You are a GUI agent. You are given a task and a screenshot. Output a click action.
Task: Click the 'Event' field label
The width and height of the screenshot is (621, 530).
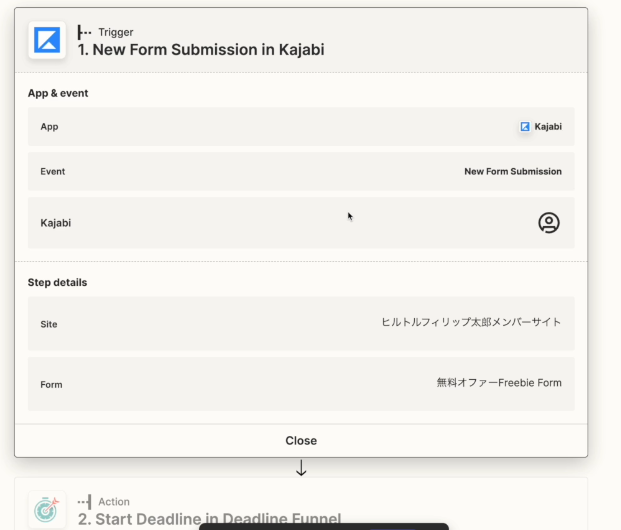tap(53, 172)
